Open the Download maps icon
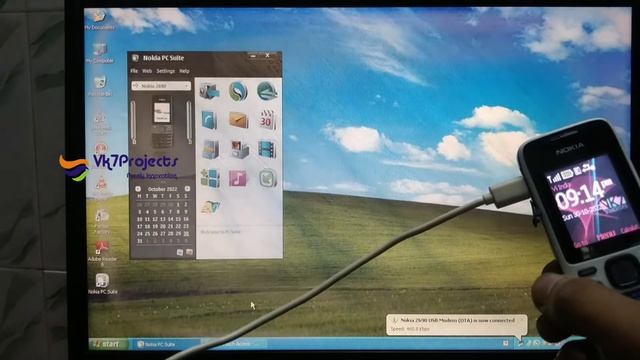The image size is (640, 360). pyautogui.click(x=210, y=207)
